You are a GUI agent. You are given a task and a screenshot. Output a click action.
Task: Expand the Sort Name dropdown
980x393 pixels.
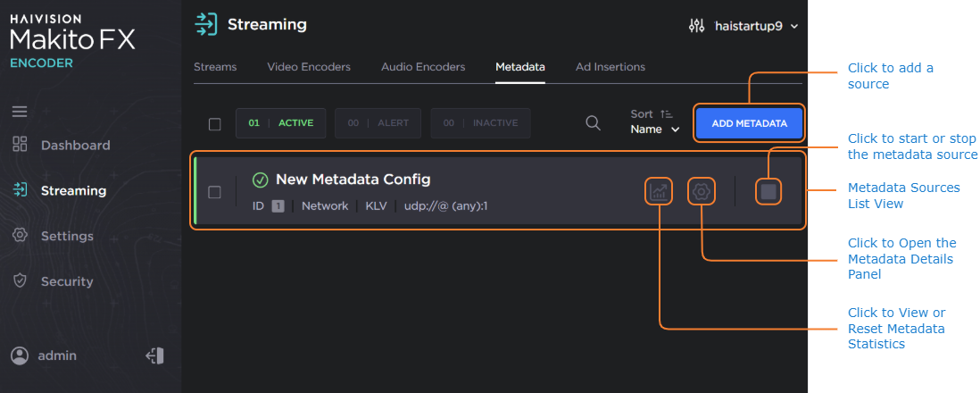655,130
